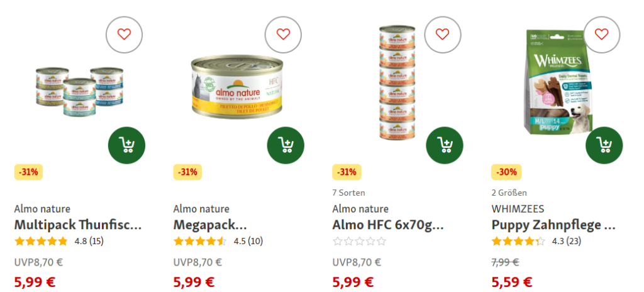Click heart icon on Almo HFC 6x70g
644x292 pixels.
coord(442,34)
